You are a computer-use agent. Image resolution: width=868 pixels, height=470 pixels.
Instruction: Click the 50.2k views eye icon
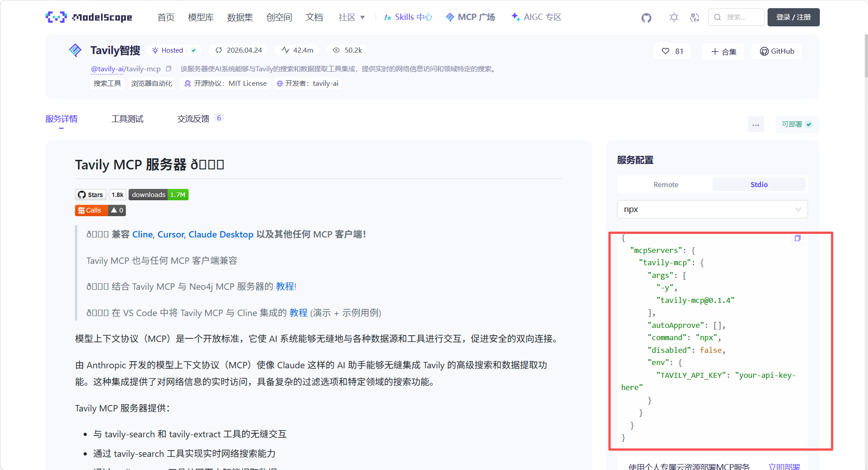(x=336, y=50)
